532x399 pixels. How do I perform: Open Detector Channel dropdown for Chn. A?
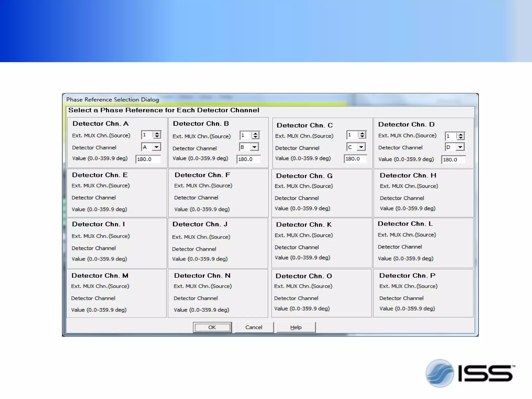tap(156, 147)
